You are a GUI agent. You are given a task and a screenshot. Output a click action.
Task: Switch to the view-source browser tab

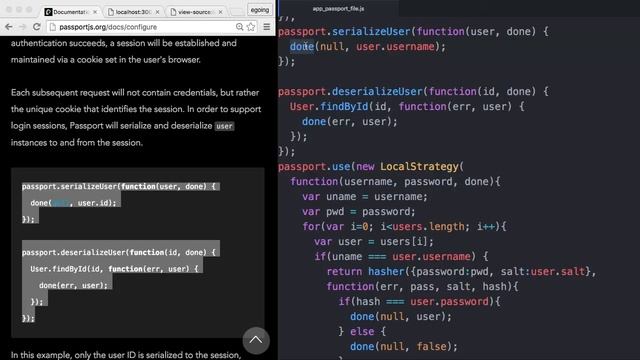coord(195,12)
